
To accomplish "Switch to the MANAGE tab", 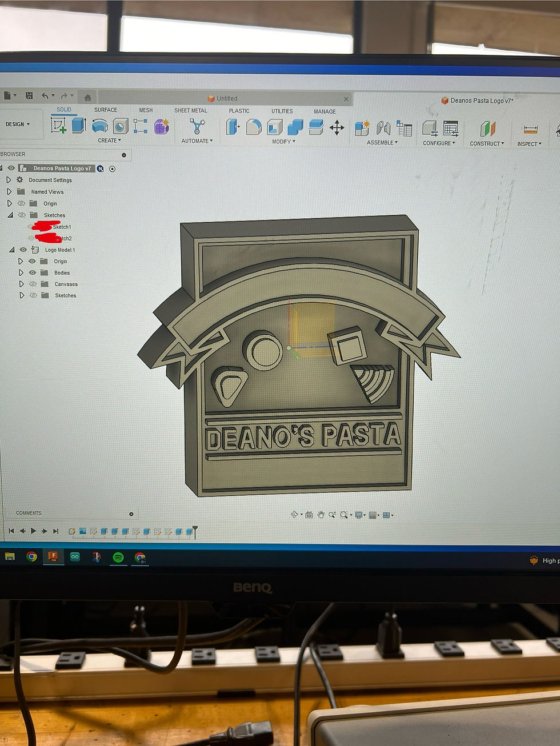I will 325,111.
